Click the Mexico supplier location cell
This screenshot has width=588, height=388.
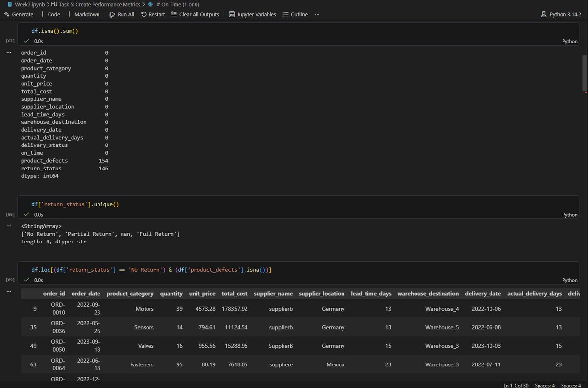point(335,364)
